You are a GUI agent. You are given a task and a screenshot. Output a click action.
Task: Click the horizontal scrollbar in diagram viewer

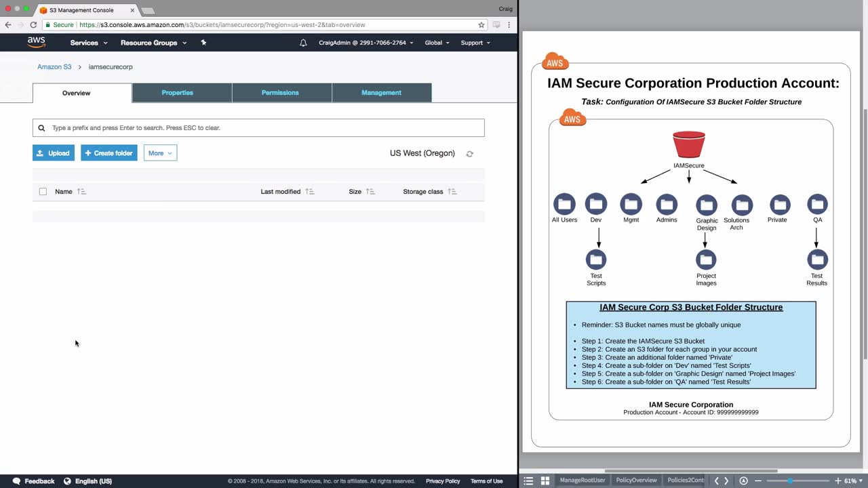(691, 471)
